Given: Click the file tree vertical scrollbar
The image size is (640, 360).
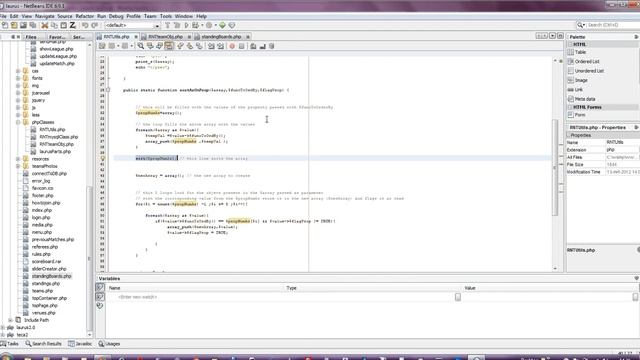Looking at the screenshot, I should click(89, 259).
